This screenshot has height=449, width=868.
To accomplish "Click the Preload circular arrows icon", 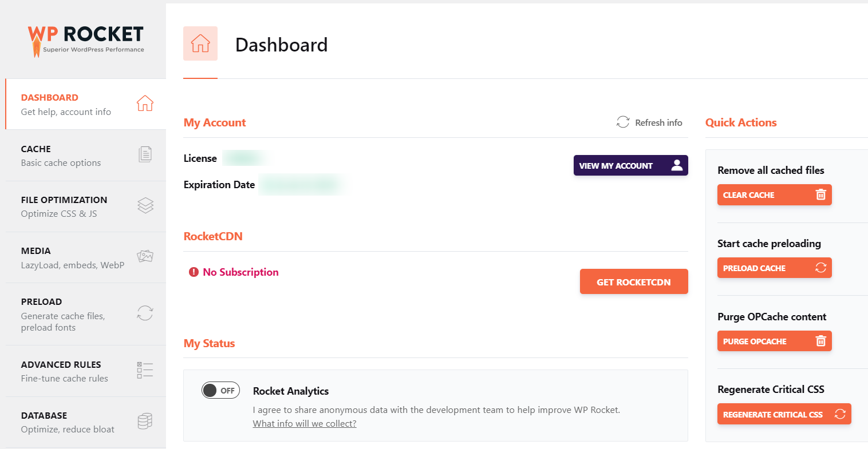I will tap(145, 313).
